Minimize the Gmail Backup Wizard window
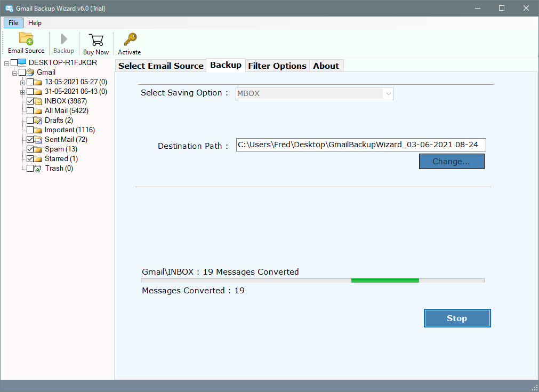 pyautogui.click(x=478, y=8)
